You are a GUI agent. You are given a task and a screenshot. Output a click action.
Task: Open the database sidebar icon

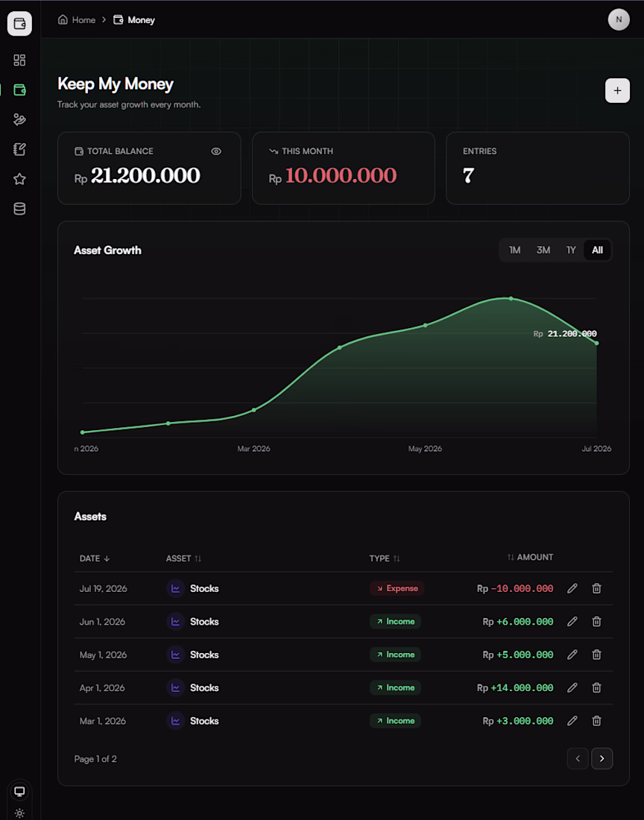click(x=19, y=209)
